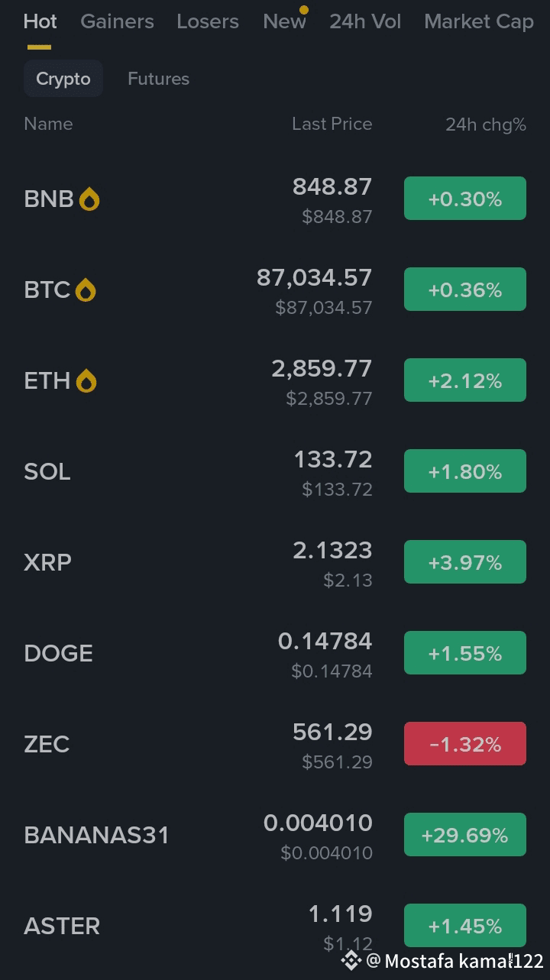Sort by 24h chg% column header
550x980 pixels.
click(486, 125)
